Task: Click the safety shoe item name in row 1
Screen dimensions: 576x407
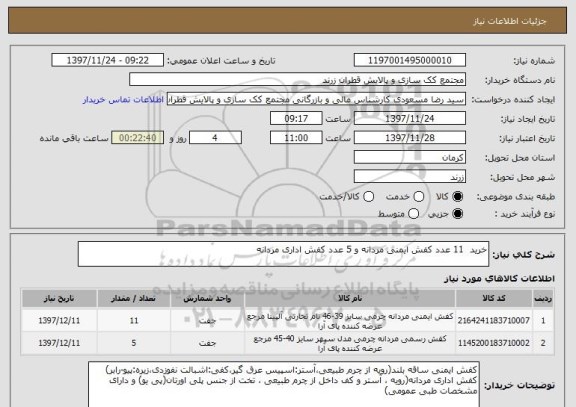Action: coord(350,321)
